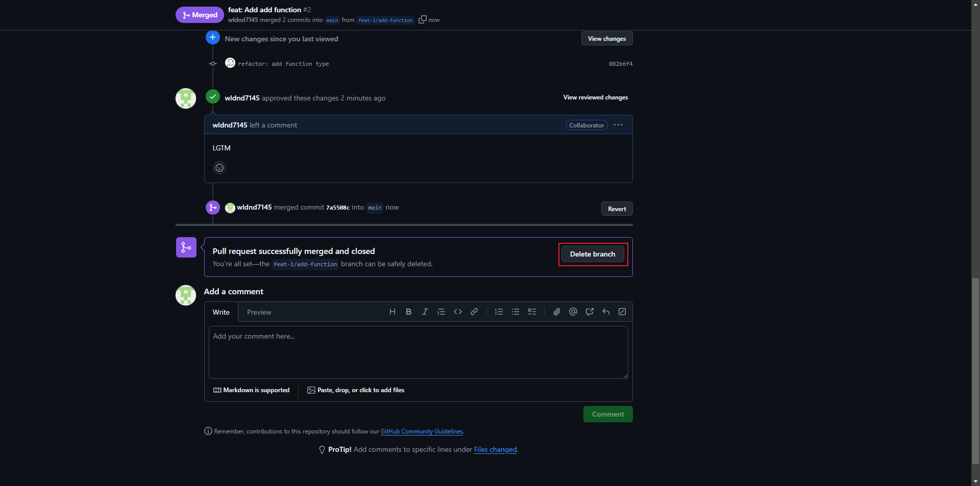This screenshot has width=980, height=486.
Task: Click the '2 minutes ago' timestamp
Action: click(x=363, y=98)
